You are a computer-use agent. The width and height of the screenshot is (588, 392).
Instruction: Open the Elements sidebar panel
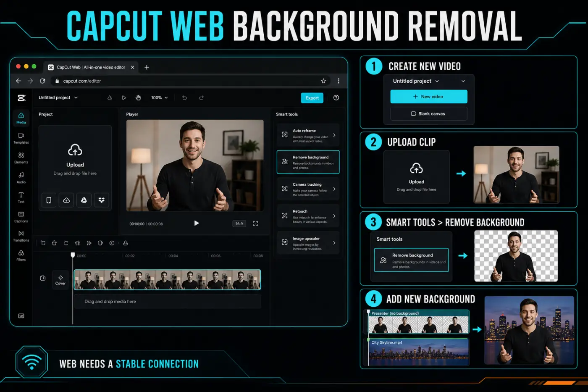coord(21,158)
